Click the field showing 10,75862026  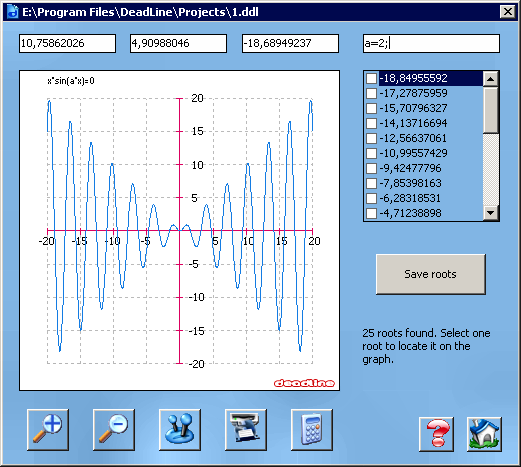click(67, 43)
